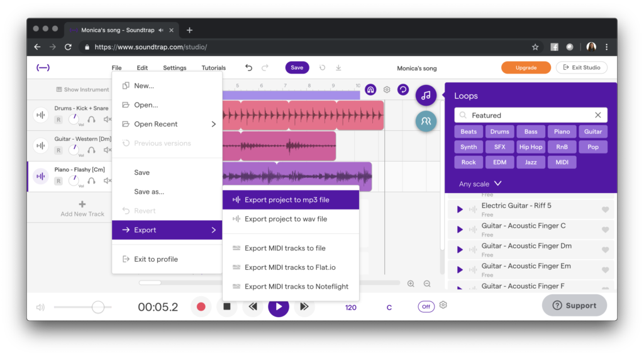Choose Export MIDI tracks to Flat.io
This screenshot has height=356, width=644.
[x=291, y=267]
